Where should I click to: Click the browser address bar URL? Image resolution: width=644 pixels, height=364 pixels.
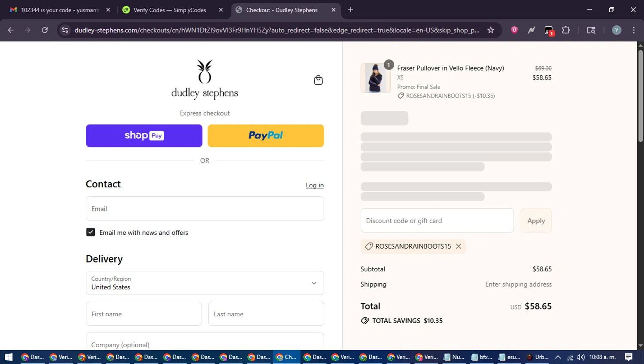[277, 30]
